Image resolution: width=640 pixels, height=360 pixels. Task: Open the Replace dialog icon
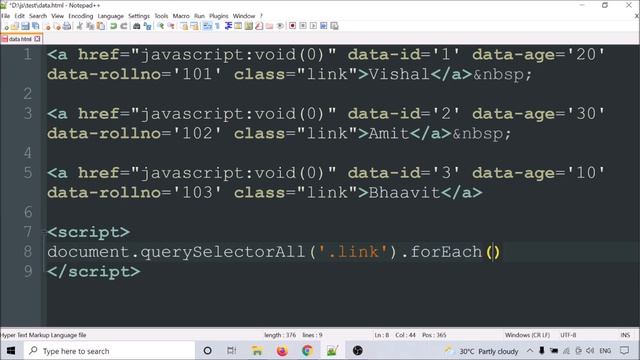[x=147, y=26]
